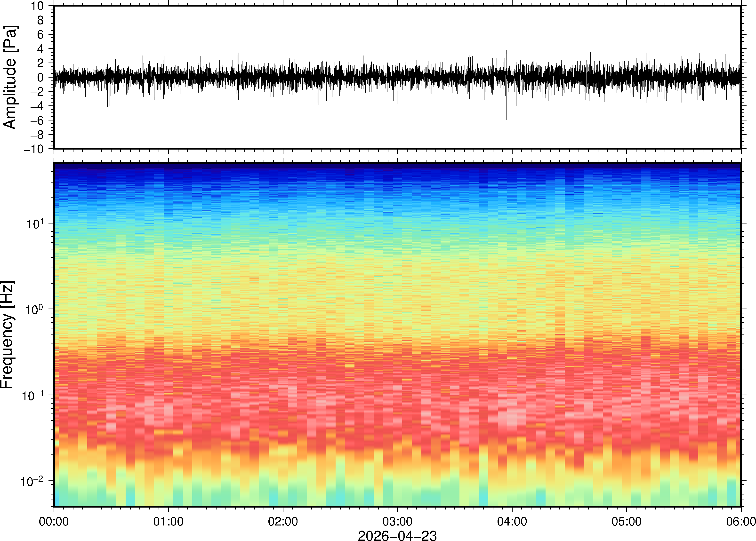Screen dimensions: 756x541
Task: Click the 0 amplitude tick label
Action: (x=40, y=77)
